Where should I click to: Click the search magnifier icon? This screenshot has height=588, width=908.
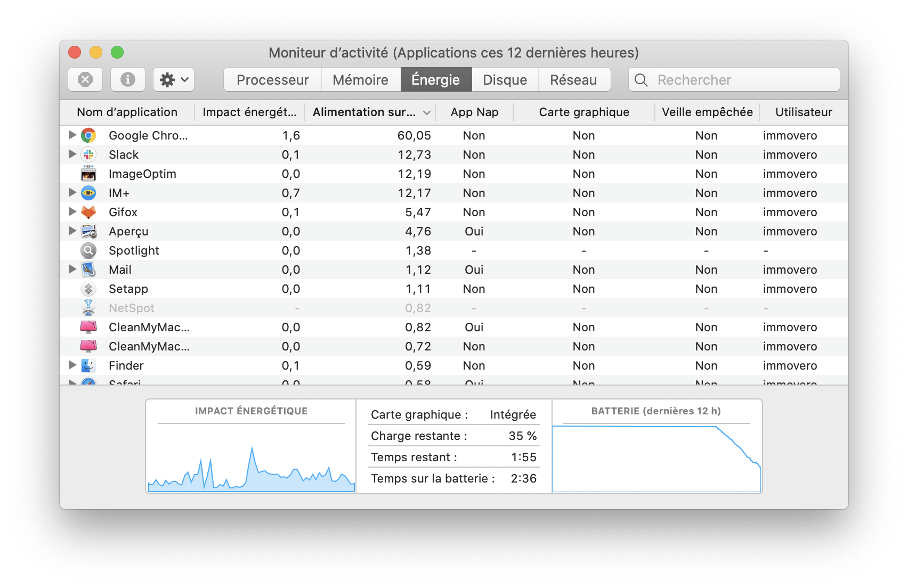(642, 80)
